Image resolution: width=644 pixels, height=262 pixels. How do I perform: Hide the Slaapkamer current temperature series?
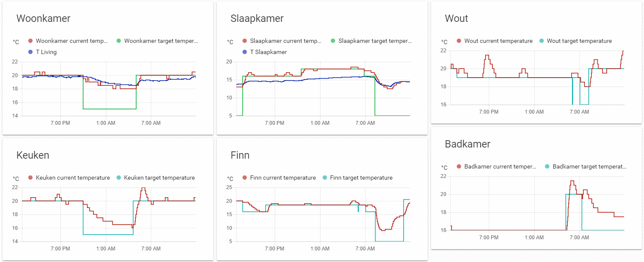click(x=285, y=41)
